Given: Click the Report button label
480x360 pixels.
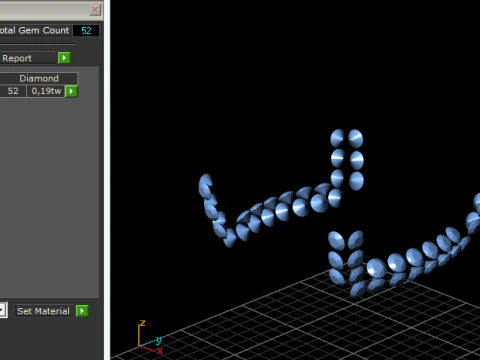Looking at the screenshot, I should (28, 58).
